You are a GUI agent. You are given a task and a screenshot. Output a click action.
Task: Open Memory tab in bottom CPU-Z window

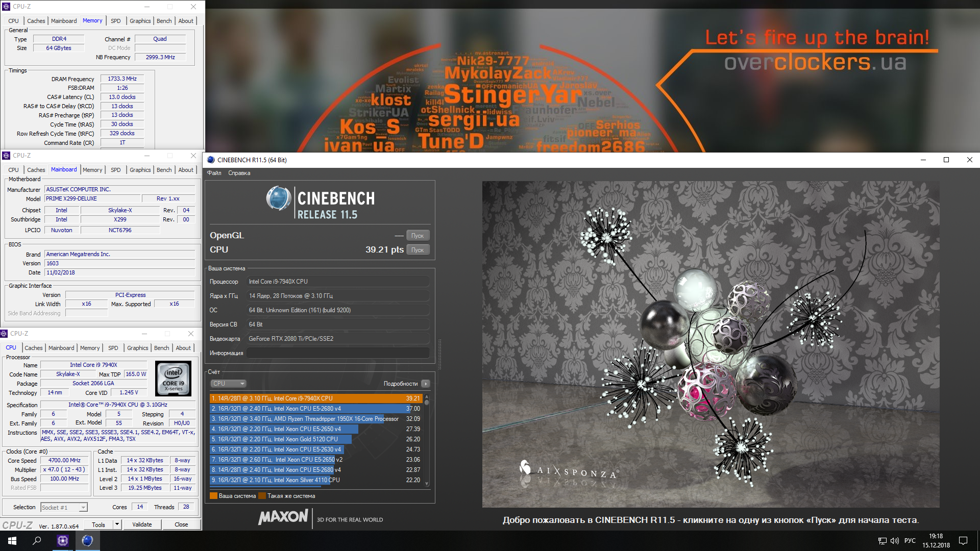point(90,348)
